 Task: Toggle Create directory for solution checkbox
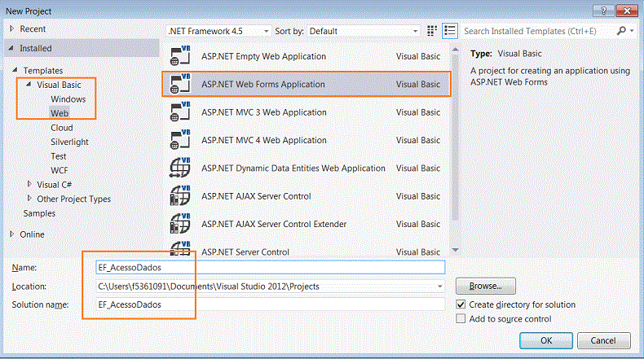[461, 304]
